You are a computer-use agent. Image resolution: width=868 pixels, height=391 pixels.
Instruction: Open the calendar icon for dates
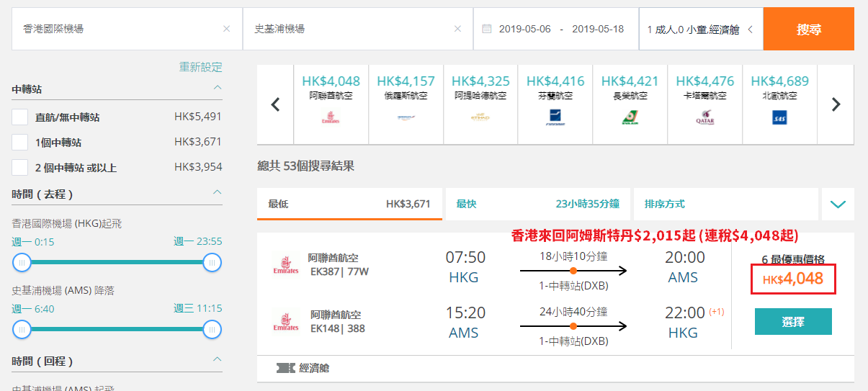tap(486, 30)
